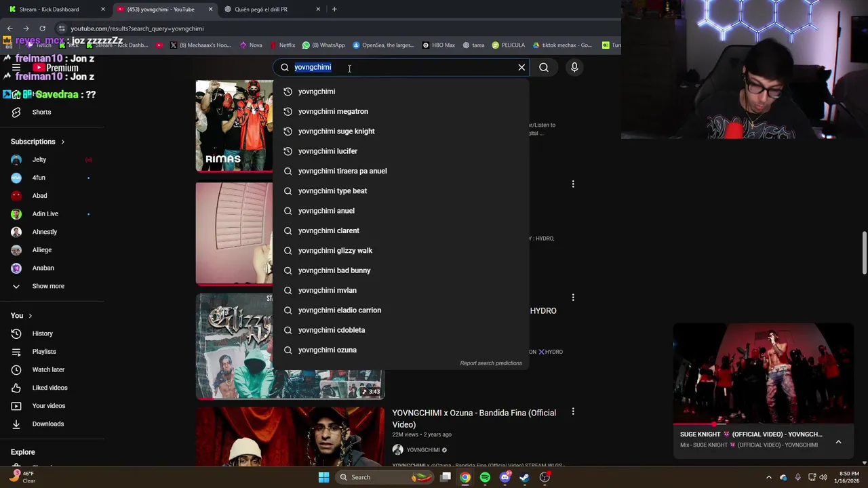Open the YOVNGCHIMI x Ozuna Bandida Fina video
The image size is (868, 488).
tap(474, 419)
